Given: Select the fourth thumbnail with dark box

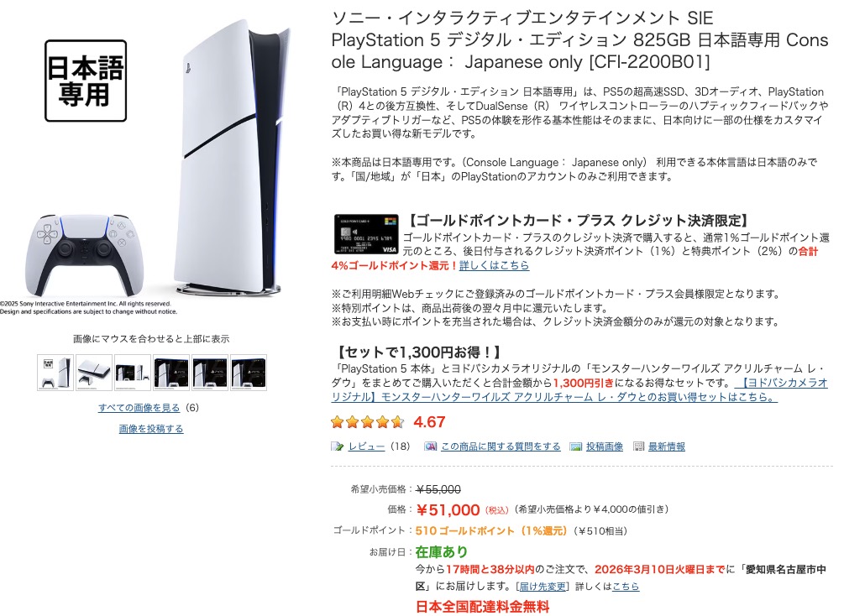Looking at the screenshot, I should [x=171, y=373].
